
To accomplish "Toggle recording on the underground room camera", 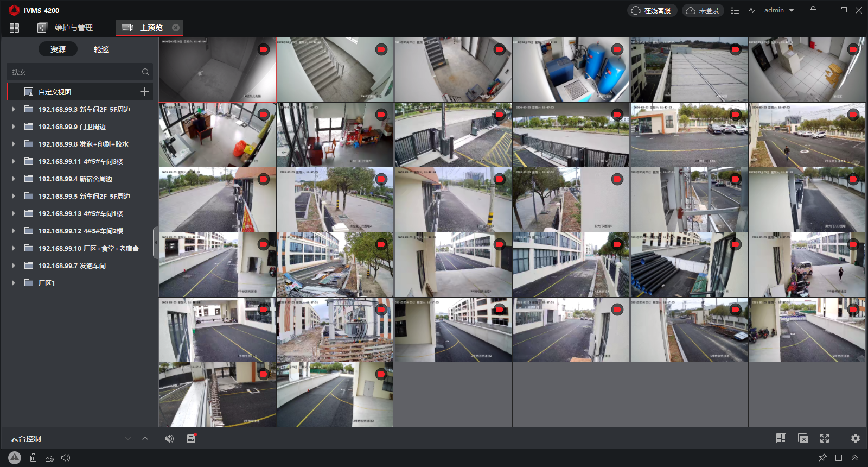I will [263, 49].
